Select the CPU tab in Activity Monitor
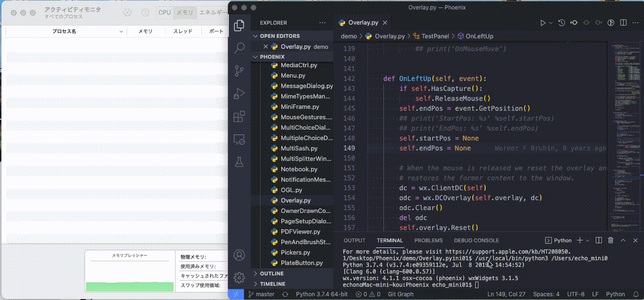The image size is (644, 300). point(164,13)
